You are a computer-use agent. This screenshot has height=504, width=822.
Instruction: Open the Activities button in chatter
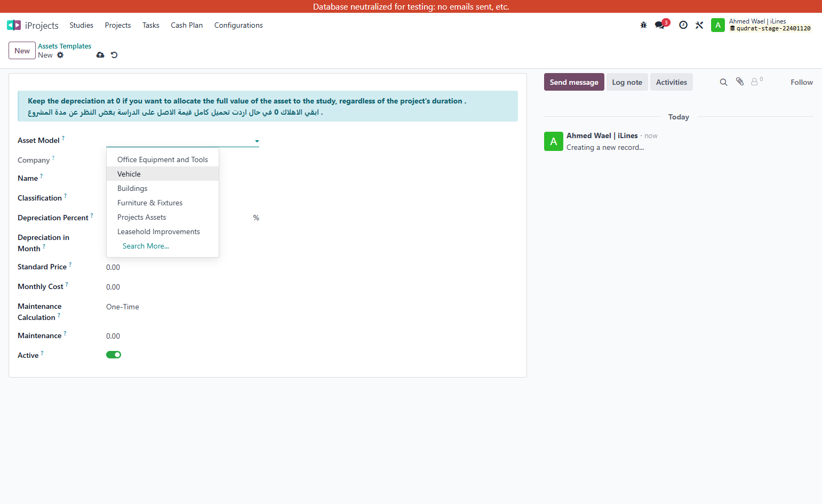pos(672,82)
